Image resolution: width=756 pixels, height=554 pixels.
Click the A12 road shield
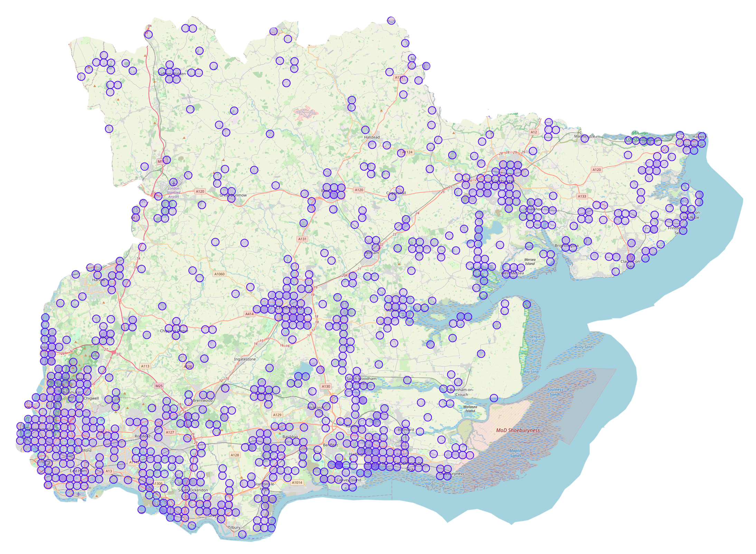pos(534,132)
